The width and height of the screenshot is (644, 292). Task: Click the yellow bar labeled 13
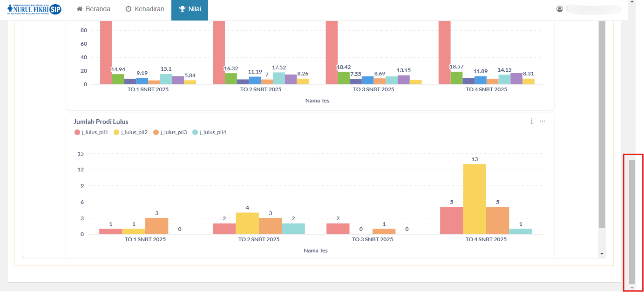[475, 199]
